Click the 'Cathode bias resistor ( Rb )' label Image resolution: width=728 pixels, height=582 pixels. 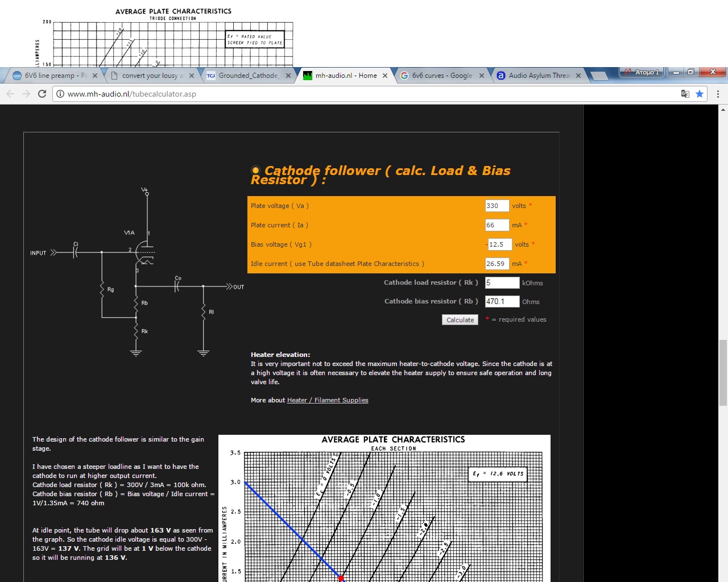click(431, 301)
